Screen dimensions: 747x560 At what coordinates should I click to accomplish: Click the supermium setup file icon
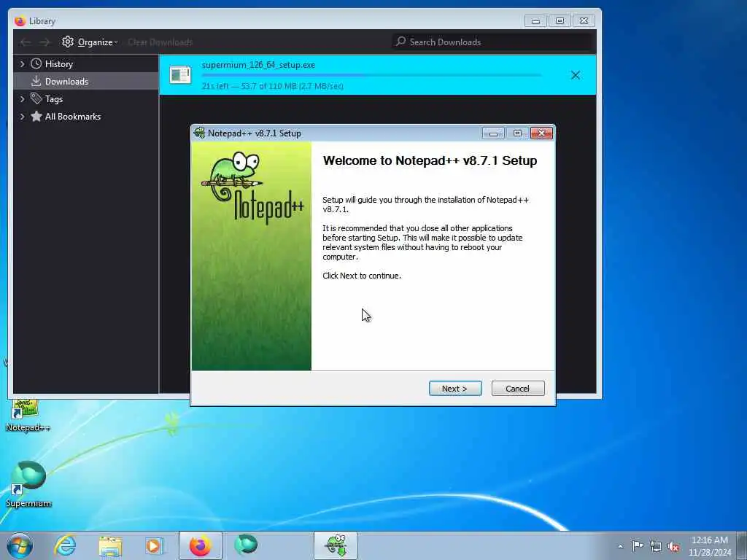[180, 75]
